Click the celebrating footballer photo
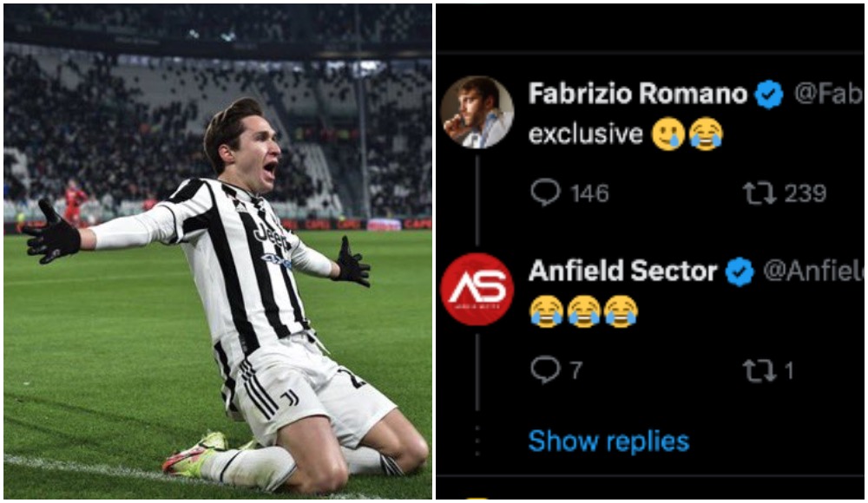This screenshot has width=868, height=503. (x=218, y=251)
